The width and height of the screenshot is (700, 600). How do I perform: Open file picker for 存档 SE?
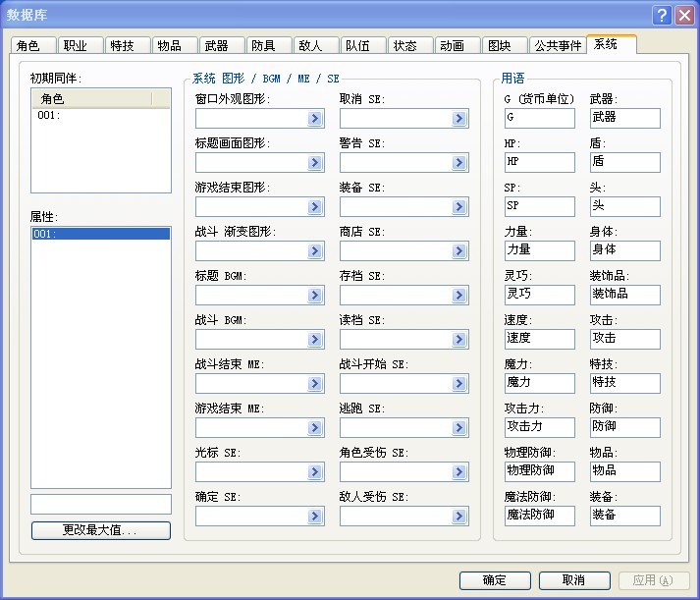coord(458,295)
